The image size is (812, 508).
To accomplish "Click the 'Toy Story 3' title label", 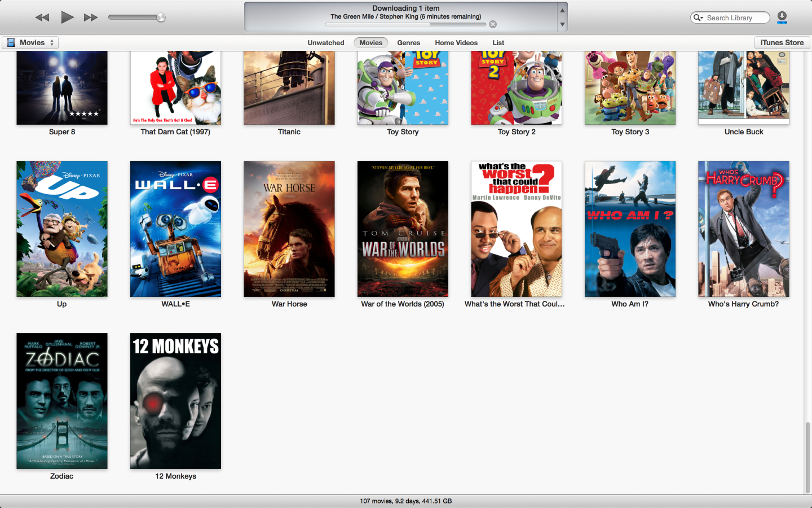I will [x=630, y=132].
